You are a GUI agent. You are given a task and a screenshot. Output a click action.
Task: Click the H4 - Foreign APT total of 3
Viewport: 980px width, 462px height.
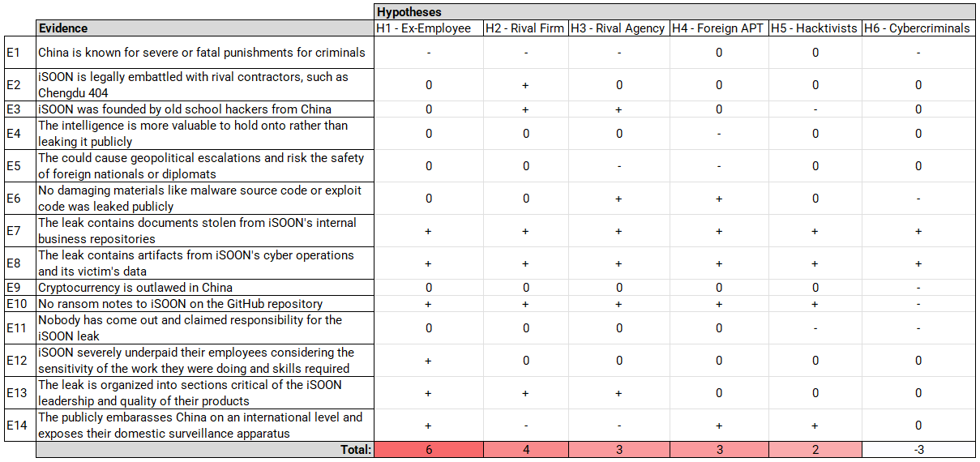(719, 450)
